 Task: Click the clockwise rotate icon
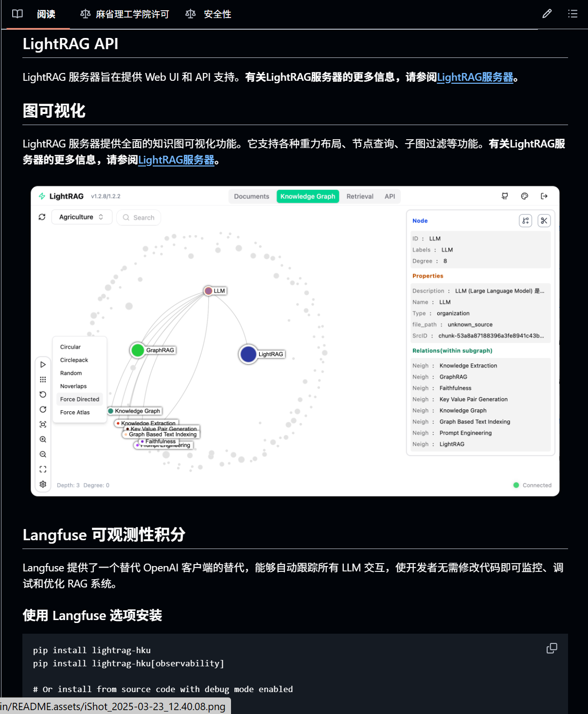tap(43, 409)
